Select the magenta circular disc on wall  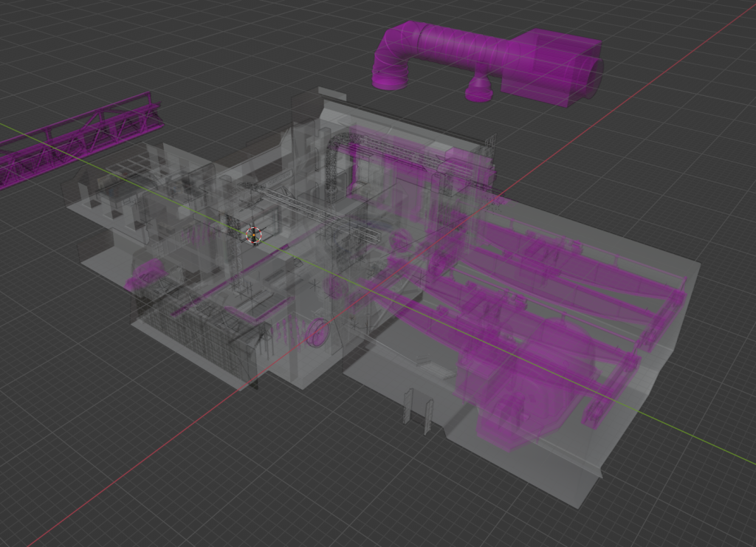[x=319, y=332]
